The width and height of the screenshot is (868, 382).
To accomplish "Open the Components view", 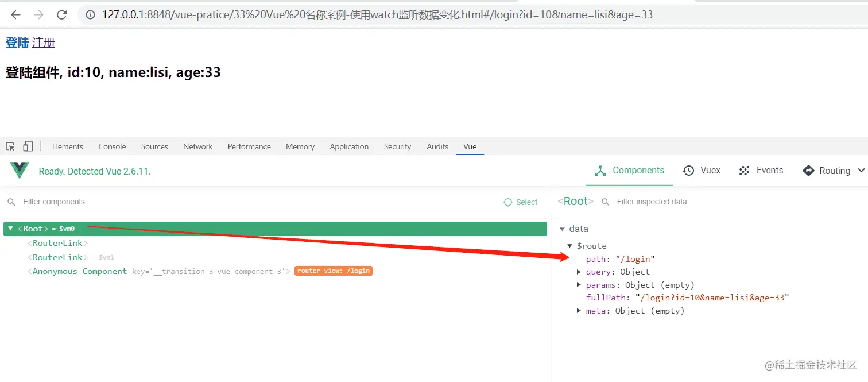I will click(629, 171).
